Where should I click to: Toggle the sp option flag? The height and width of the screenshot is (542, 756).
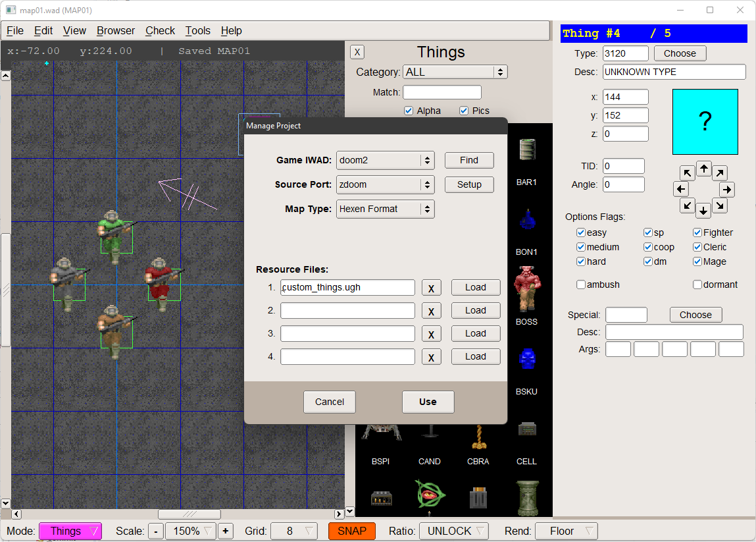(x=648, y=232)
